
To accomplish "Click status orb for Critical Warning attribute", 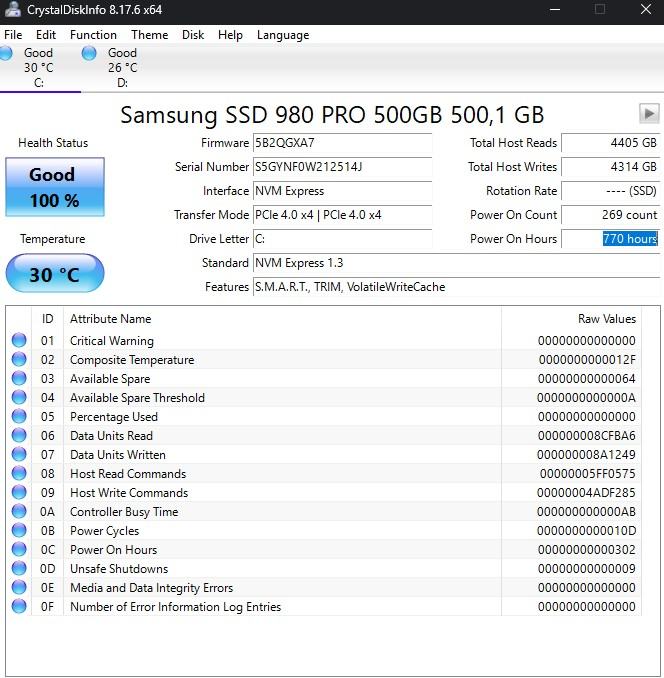I will 19,341.
